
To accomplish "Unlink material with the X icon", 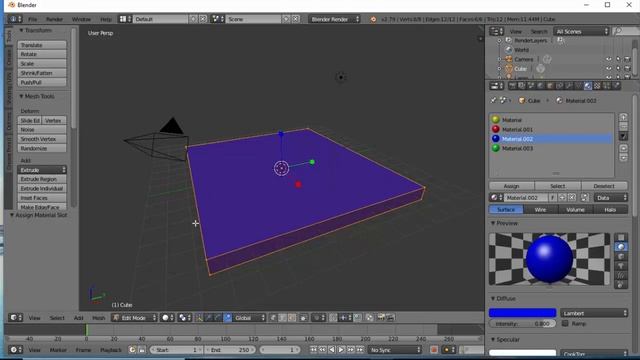I will (x=572, y=198).
